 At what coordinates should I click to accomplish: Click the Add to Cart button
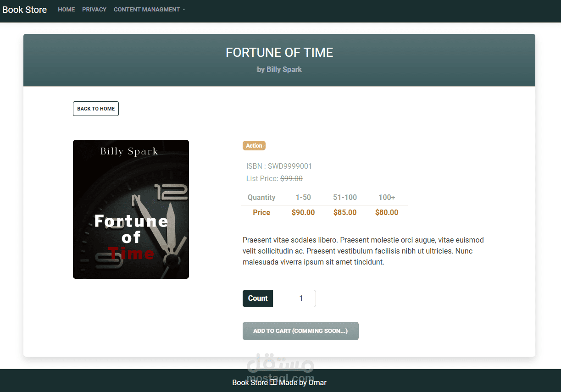click(300, 331)
